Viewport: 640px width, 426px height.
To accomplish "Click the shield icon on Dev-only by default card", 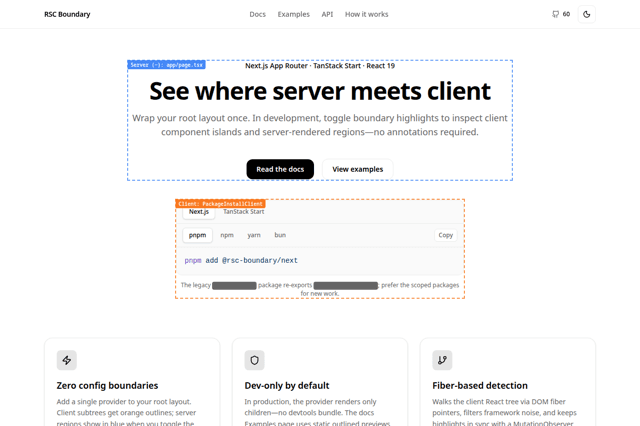I will (x=254, y=360).
